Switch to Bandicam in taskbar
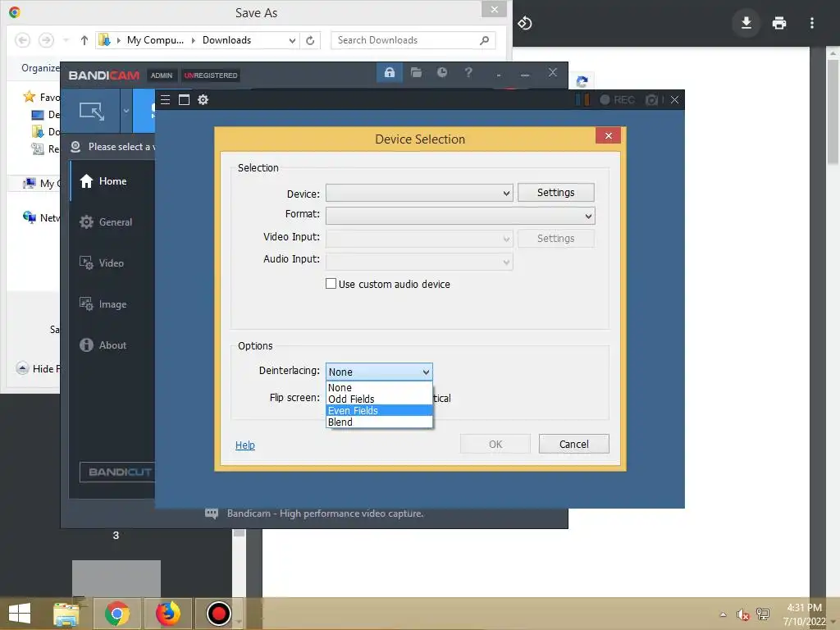 (218, 614)
